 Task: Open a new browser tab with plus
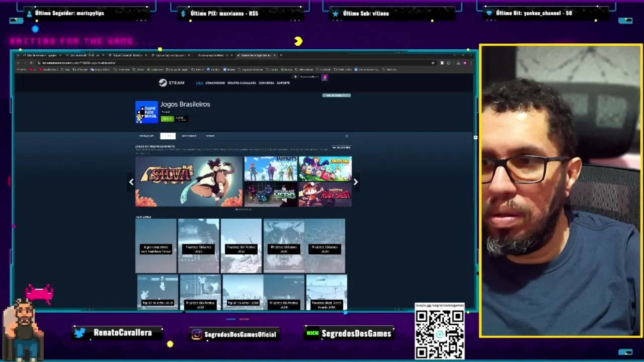pyautogui.click(x=281, y=55)
